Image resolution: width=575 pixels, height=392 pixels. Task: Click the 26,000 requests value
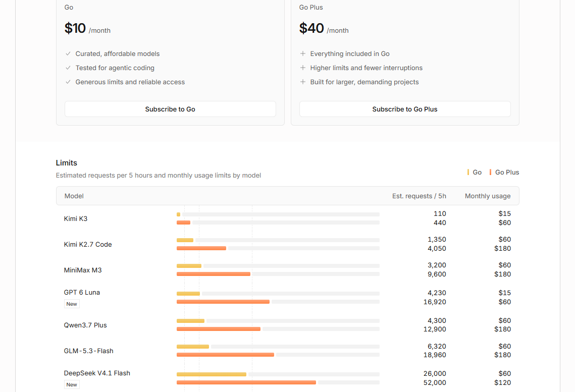[x=435, y=373]
